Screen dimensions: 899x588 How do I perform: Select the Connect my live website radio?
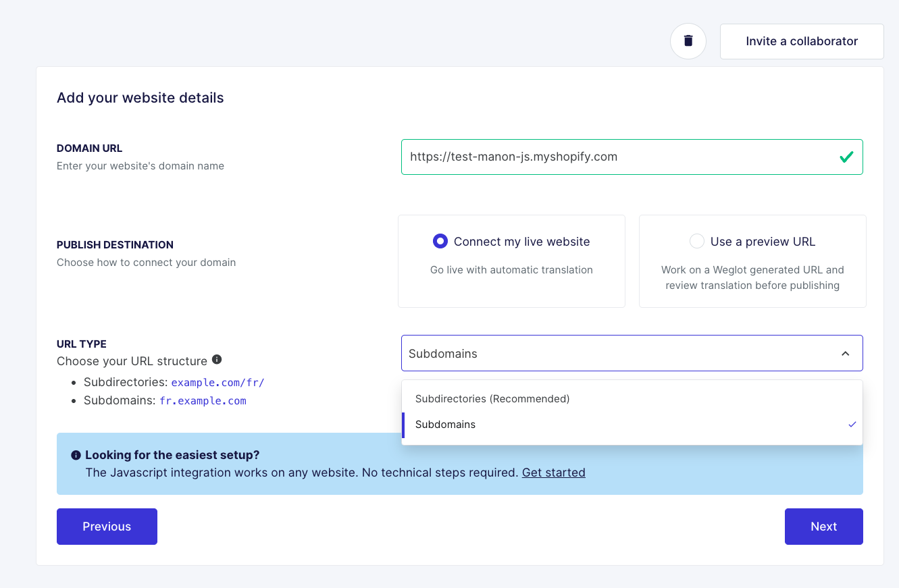coord(440,241)
